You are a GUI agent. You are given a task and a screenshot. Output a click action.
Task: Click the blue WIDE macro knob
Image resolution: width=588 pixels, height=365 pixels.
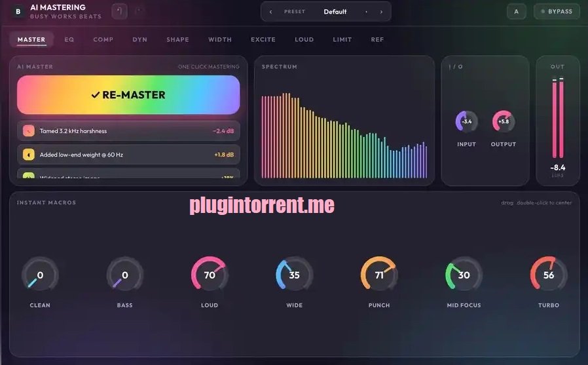tap(295, 275)
